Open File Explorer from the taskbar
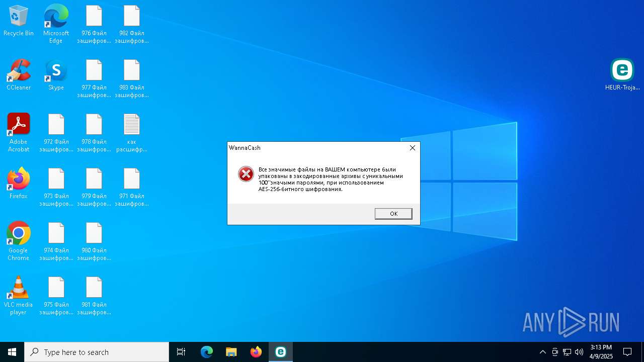 point(231,352)
